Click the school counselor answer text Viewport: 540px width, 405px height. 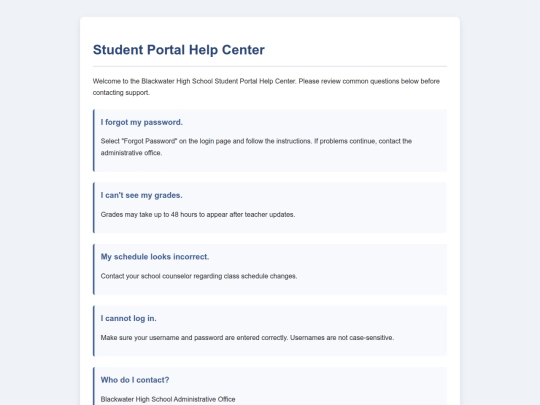pos(199,276)
